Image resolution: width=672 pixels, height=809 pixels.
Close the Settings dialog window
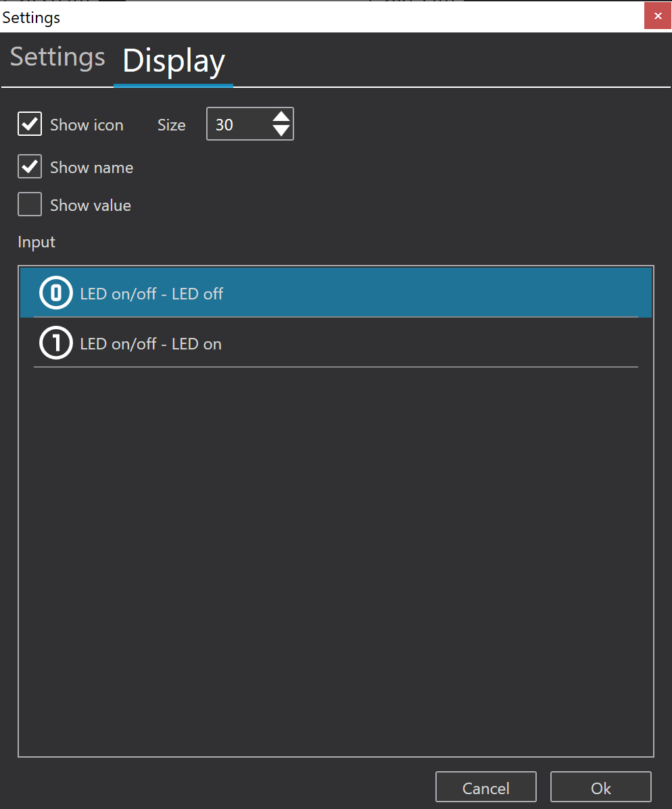coord(657,16)
